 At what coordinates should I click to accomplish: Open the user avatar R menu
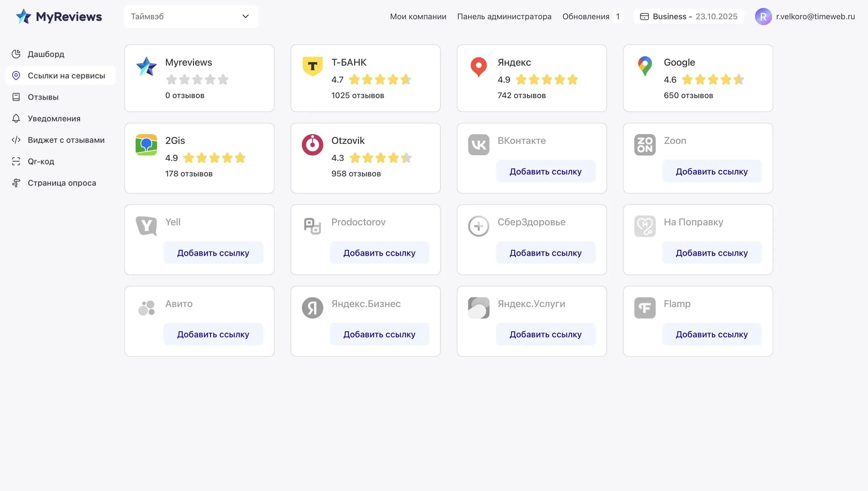click(763, 16)
